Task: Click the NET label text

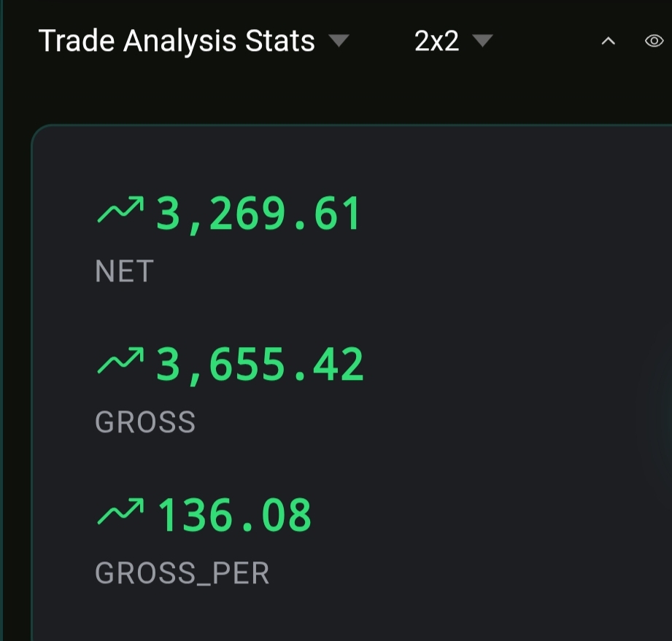Action: 124,271
